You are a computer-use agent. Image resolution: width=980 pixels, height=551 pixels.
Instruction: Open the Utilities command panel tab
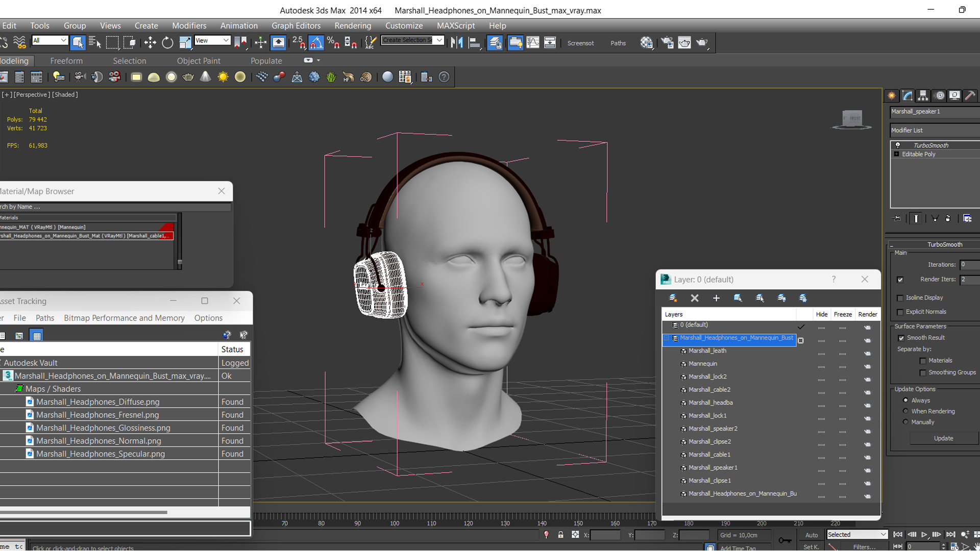click(x=970, y=95)
